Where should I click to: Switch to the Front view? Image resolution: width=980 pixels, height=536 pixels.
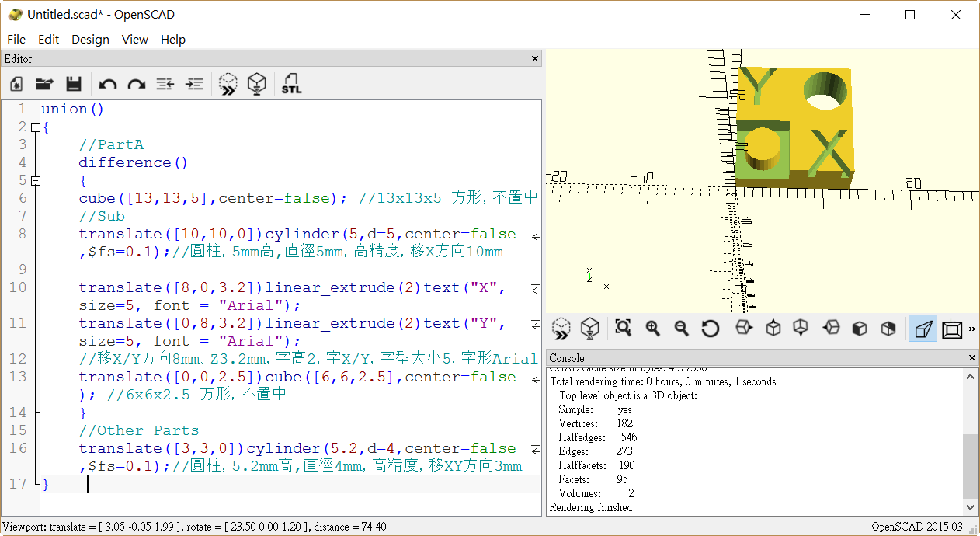(859, 329)
